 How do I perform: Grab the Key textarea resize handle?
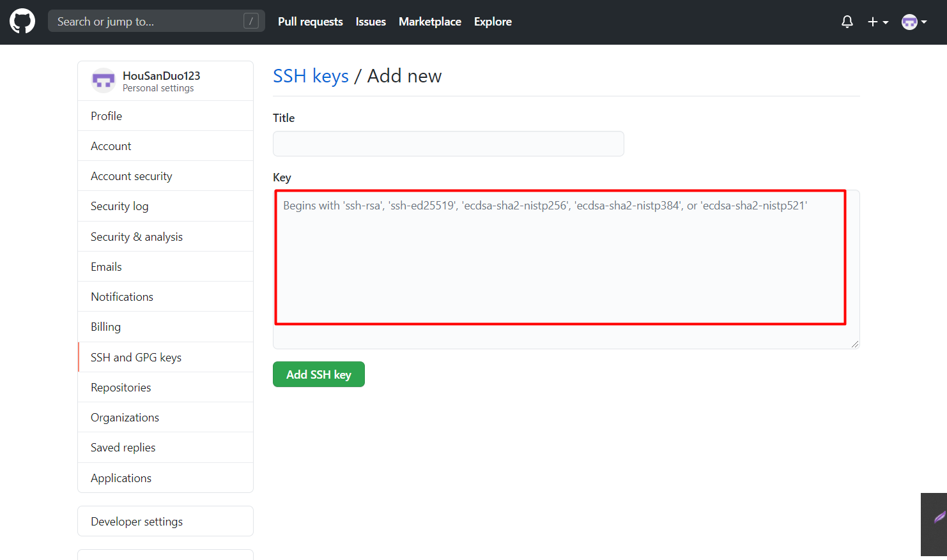(855, 344)
